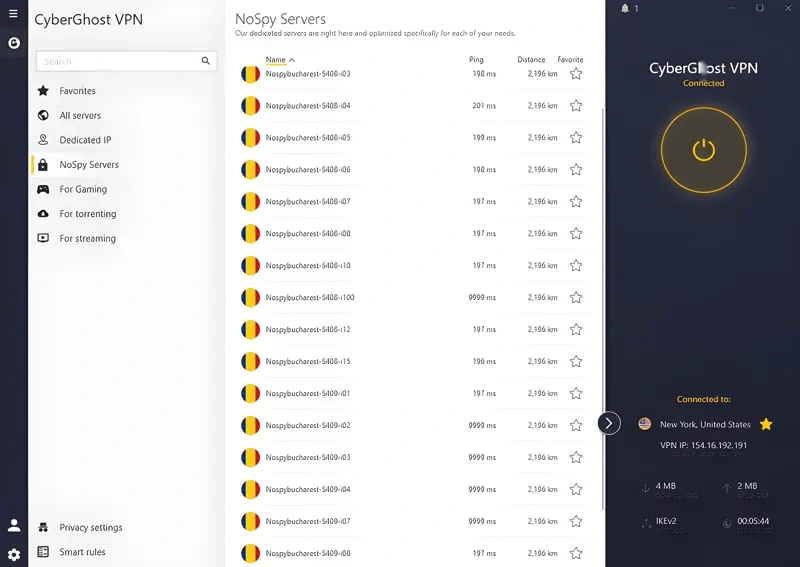Open Privacy settings
800x567 pixels.
[91, 527]
